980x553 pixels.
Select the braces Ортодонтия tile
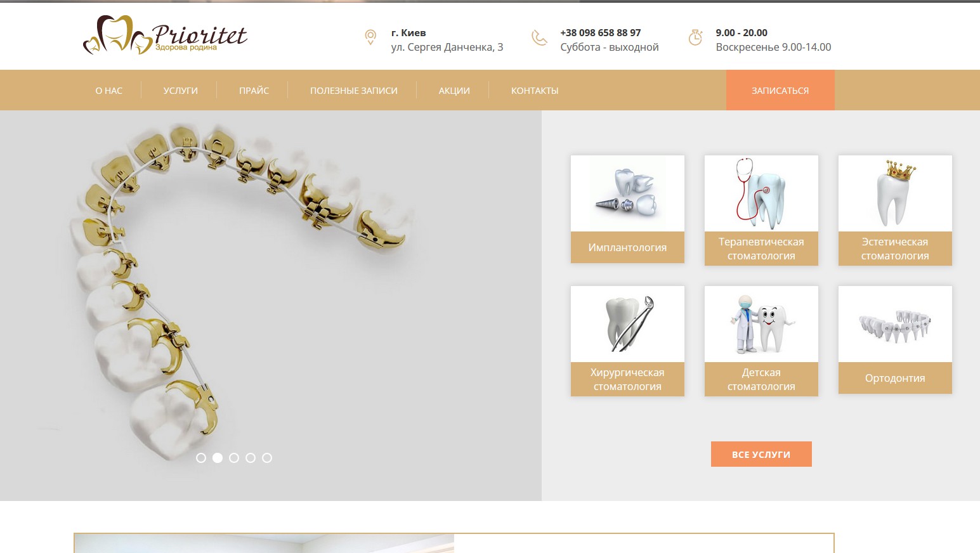(895, 324)
